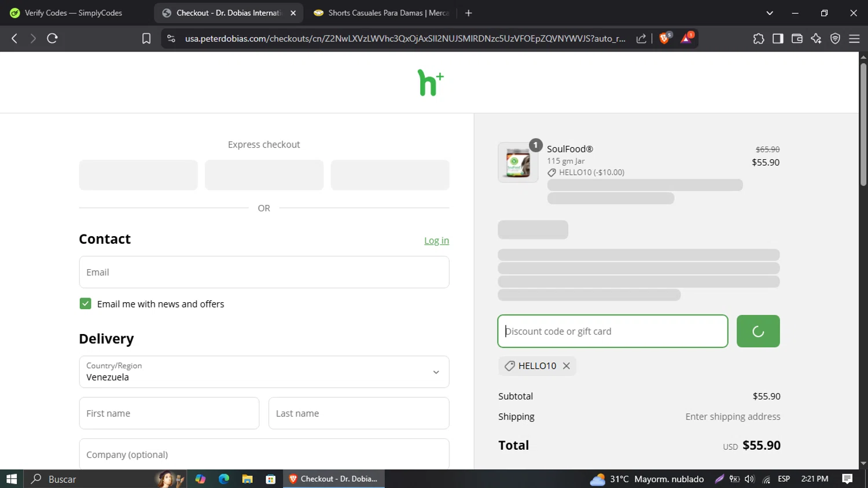Uncheck Email me with news and offers
Viewport: 868px width, 488px height.
coord(85,304)
